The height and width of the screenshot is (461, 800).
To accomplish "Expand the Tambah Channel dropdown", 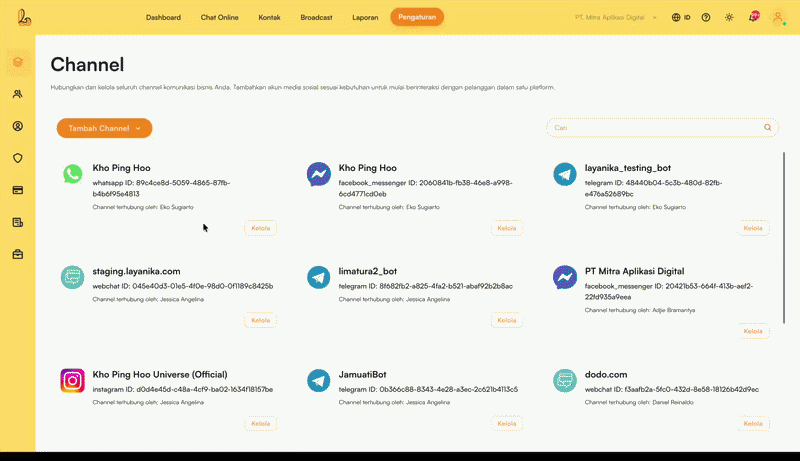I will (104, 128).
